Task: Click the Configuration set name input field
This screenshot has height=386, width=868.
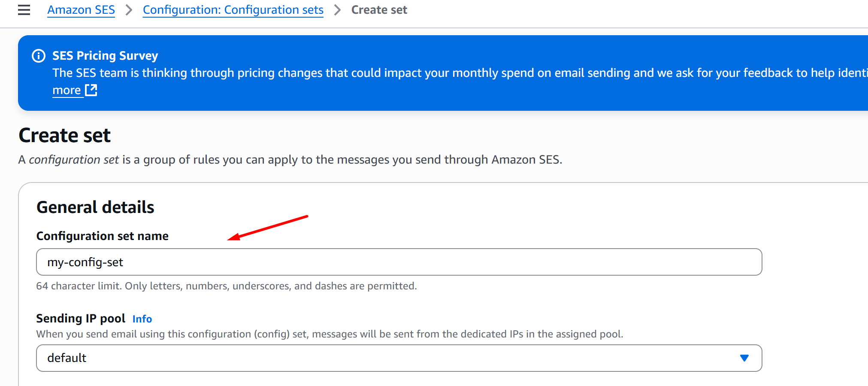Action: 399,262
